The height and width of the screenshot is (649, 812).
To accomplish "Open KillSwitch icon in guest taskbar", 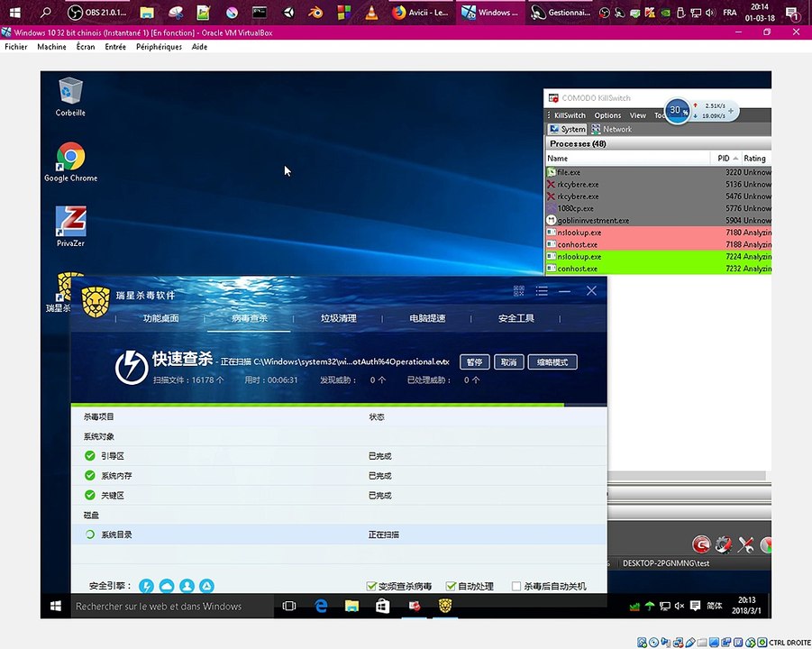I will pos(415,606).
